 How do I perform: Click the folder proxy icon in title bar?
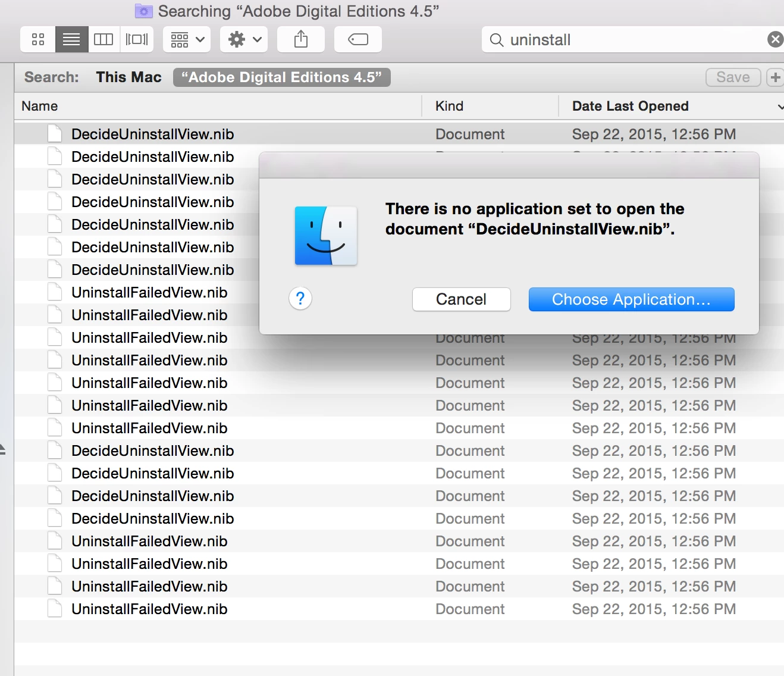click(x=143, y=11)
